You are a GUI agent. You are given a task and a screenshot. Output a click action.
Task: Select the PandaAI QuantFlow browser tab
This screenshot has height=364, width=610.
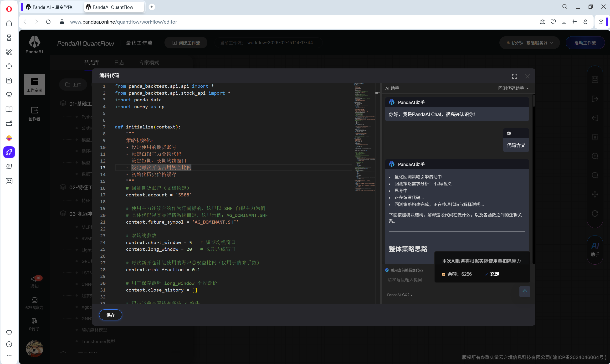coord(114,7)
